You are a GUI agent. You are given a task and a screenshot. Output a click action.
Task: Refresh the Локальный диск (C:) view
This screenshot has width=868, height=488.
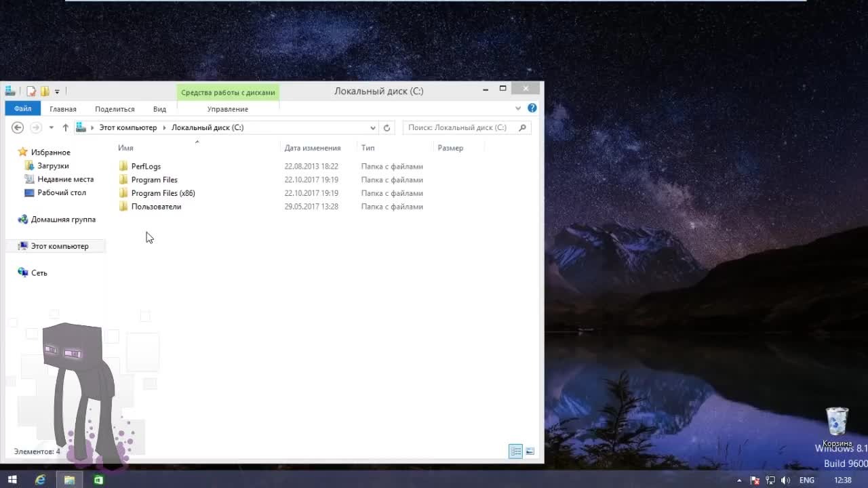pyautogui.click(x=387, y=127)
